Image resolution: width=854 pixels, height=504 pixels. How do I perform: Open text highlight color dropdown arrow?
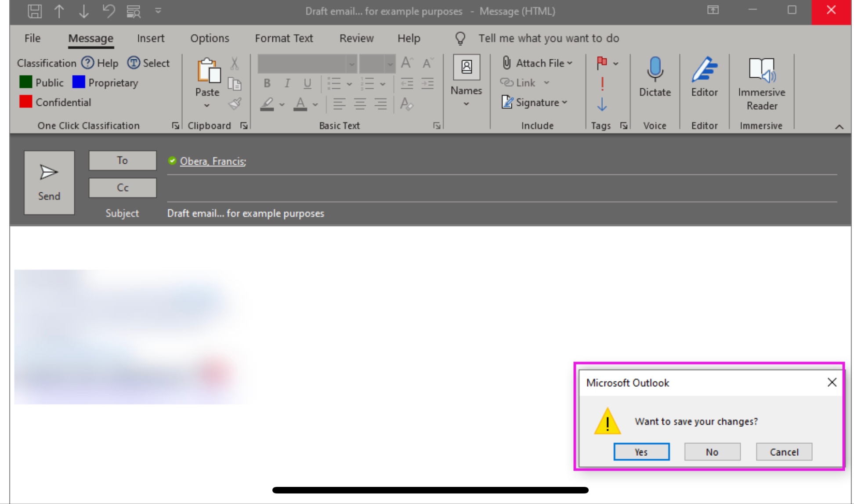pos(282,105)
